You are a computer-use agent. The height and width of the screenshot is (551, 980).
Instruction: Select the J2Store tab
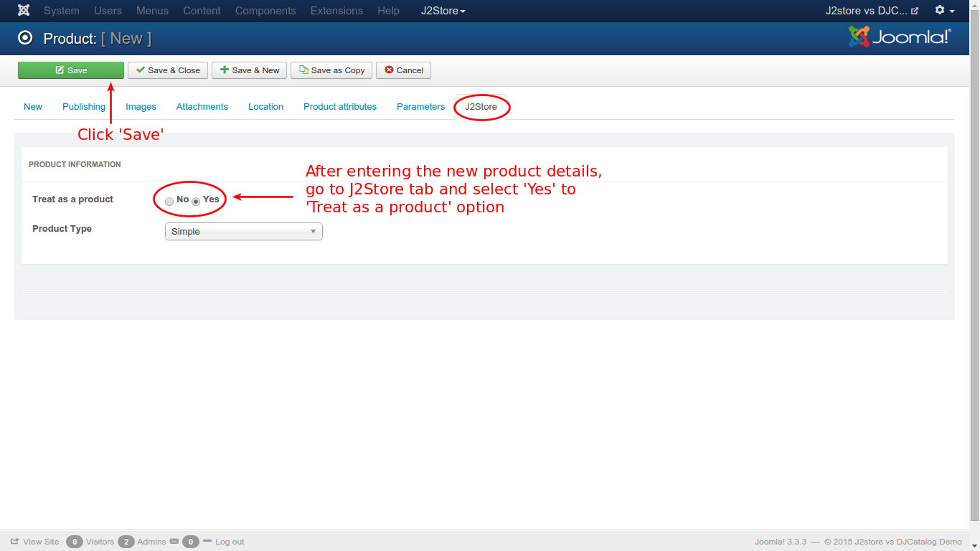[481, 107]
